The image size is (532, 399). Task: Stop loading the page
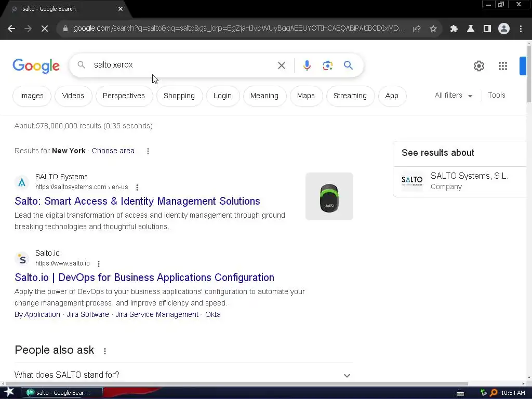click(45, 29)
